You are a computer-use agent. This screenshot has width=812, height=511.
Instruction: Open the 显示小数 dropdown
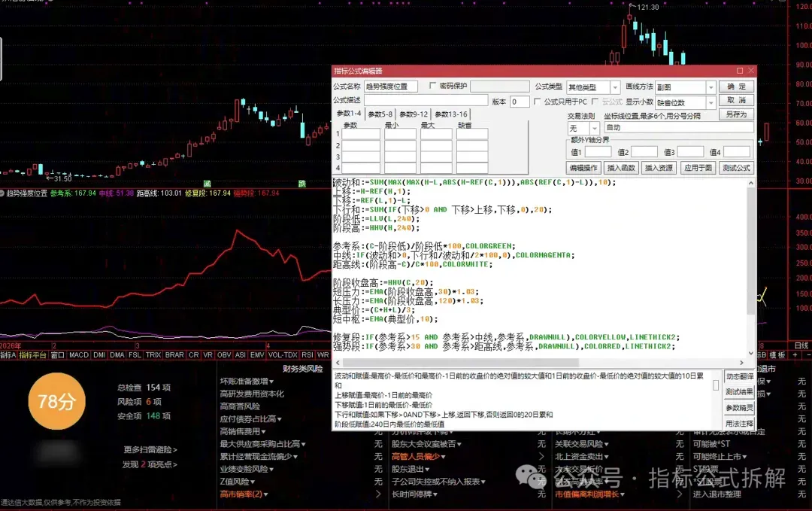pyautogui.click(x=711, y=102)
